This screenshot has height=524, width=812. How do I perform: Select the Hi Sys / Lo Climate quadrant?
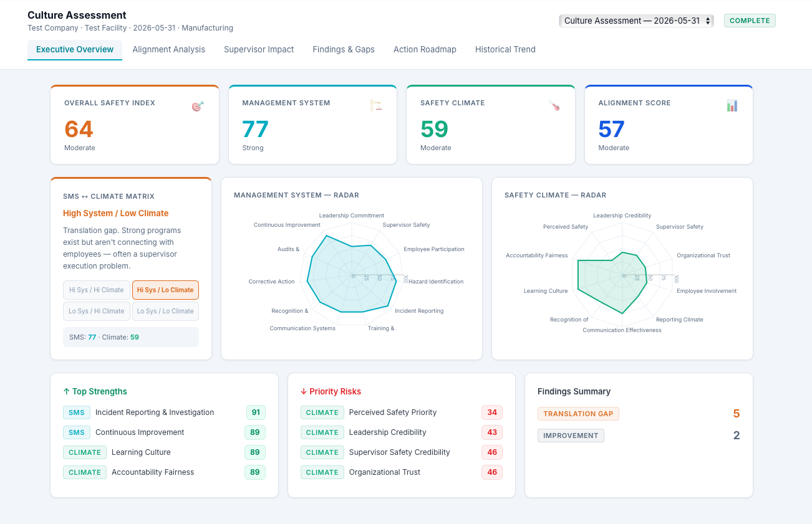[x=165, y=290]
